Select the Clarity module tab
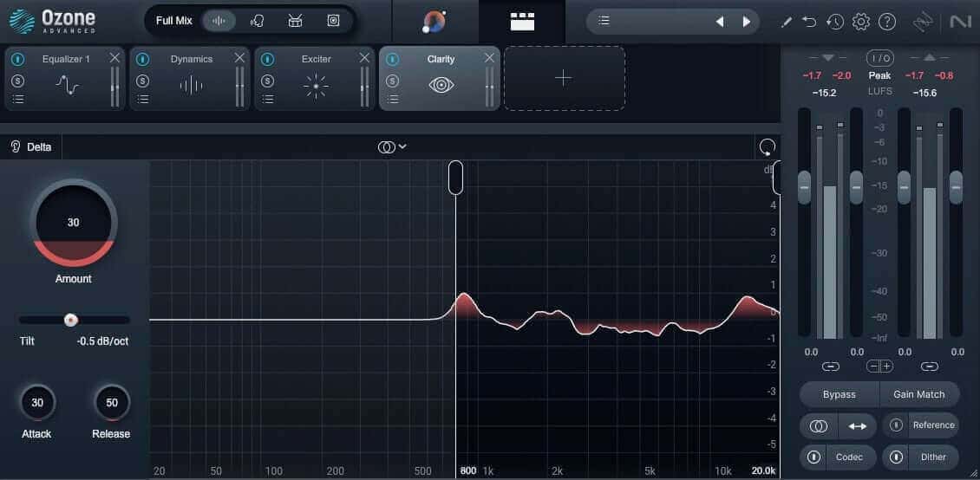Screen dimensions: 980x480 [441, 78]
